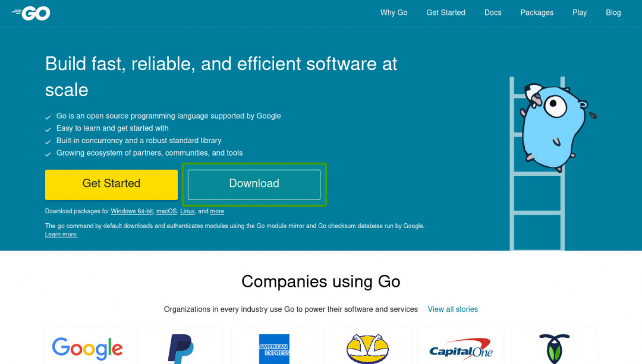This screenshot has height=364, width=642.
Task: Open the Windows 64-bit download link
Action: tap(132, 211)
